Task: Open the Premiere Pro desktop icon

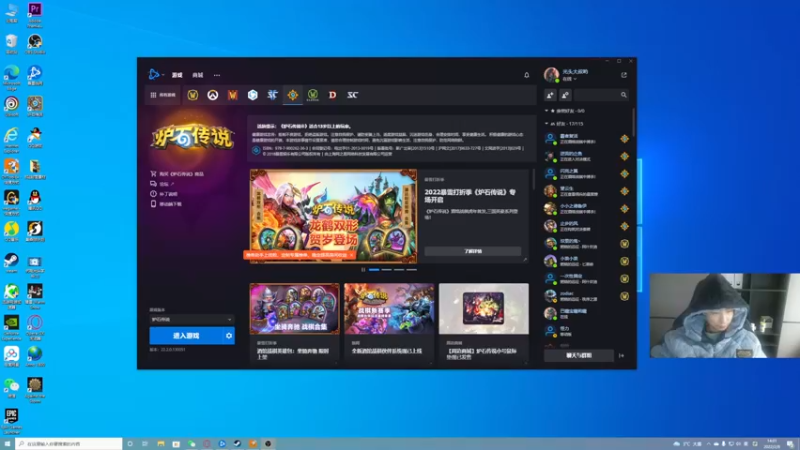Action: (35, 15)
